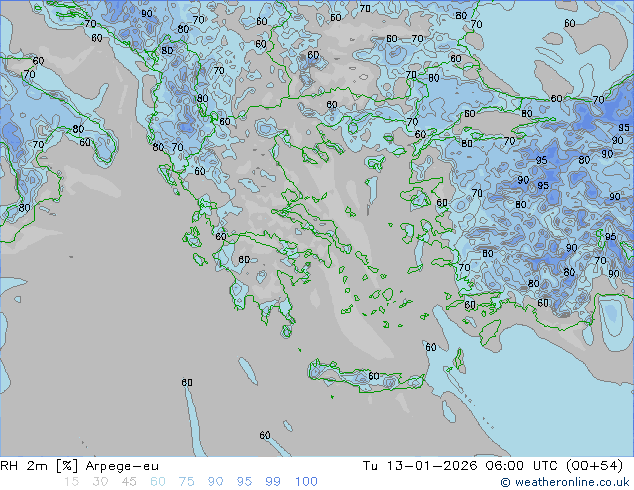Image resolution: width=634 pixels, height=490 pixels.
Task: Click the "Arpege-eu" model name label
Action: tap(122, 467)
